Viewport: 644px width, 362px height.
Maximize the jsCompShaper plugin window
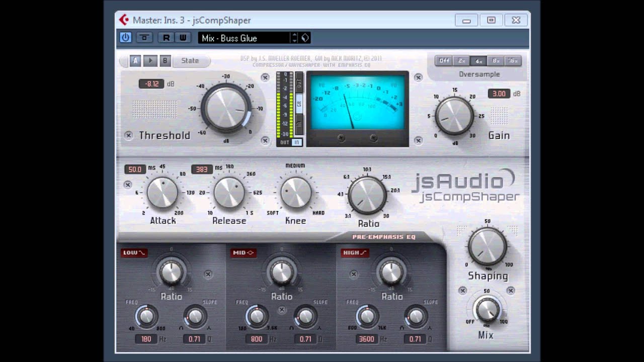coord(491,20)
